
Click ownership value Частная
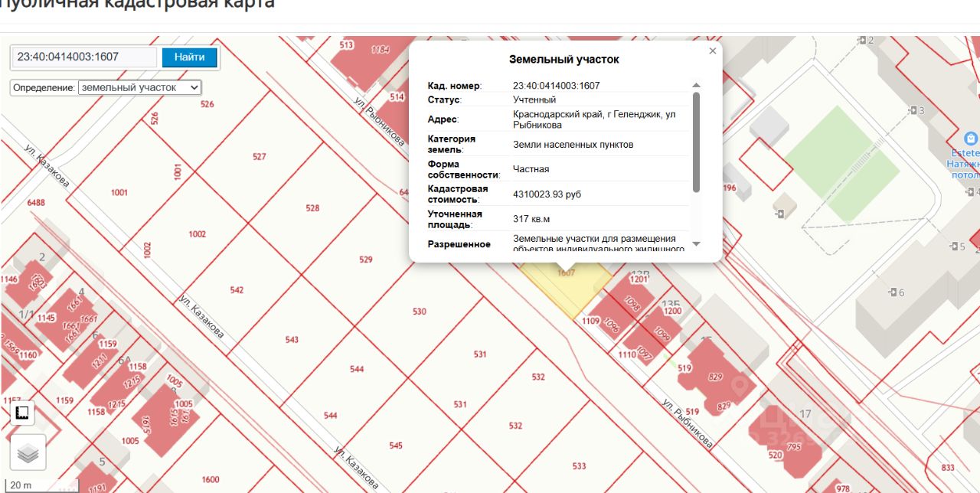(x=531, y=169)
